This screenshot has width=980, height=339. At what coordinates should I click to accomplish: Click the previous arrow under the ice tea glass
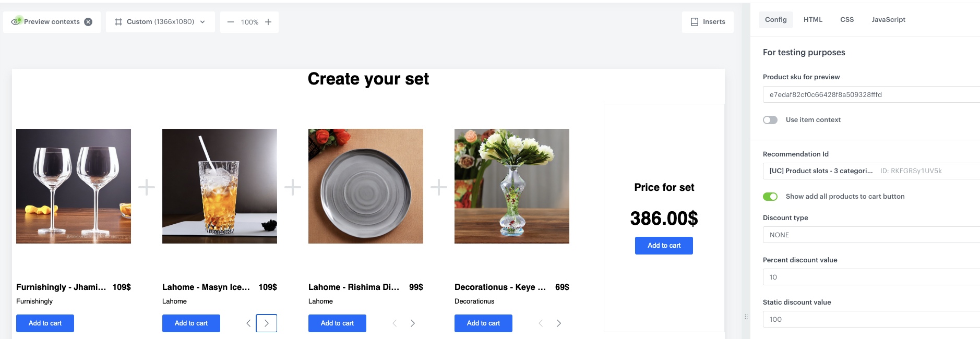[x=248, y=323]
